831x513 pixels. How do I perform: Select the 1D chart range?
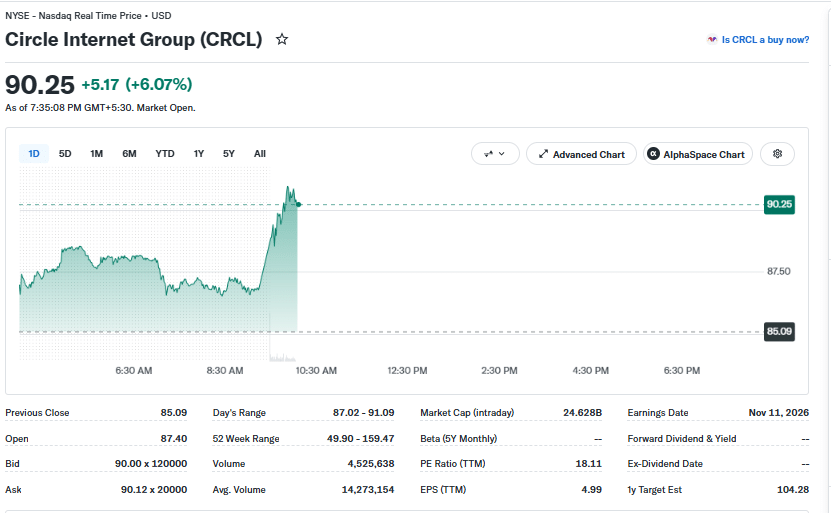pyautogui.click(x=34, y=154)
